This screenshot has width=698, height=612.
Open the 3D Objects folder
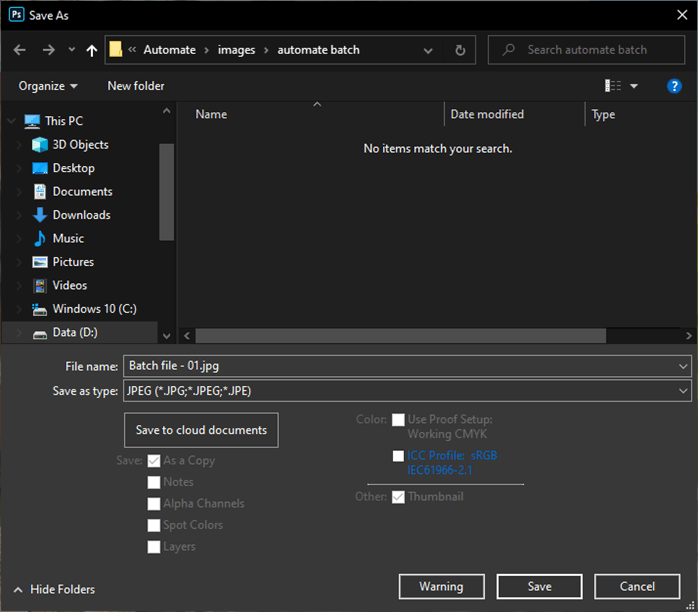coord(80,145)
